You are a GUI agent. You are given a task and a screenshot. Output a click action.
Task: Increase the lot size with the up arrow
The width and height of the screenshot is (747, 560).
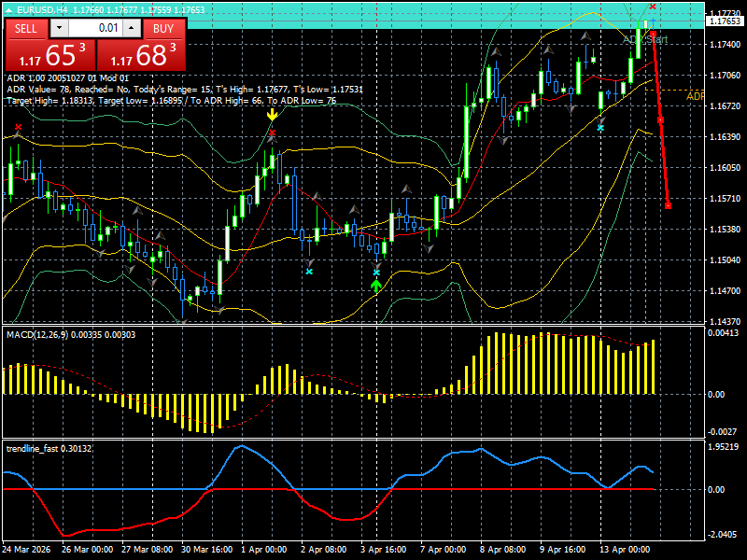pyautogui.click(x=131, y=27)
